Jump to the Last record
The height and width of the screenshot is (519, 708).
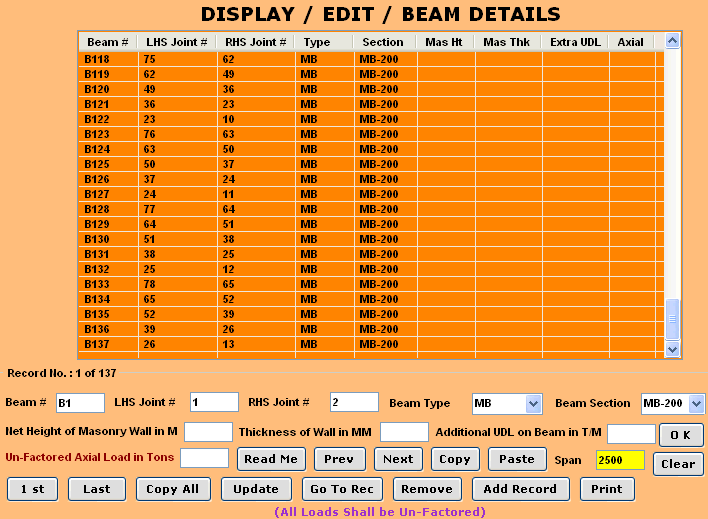point(97,489)
